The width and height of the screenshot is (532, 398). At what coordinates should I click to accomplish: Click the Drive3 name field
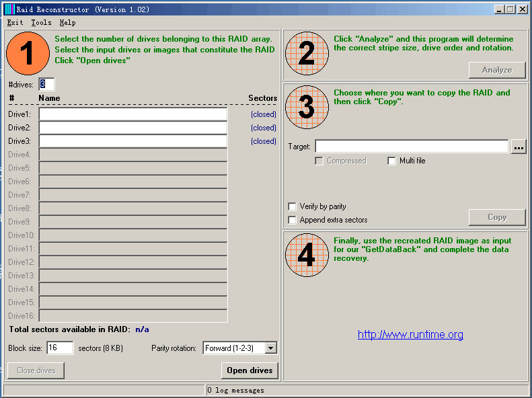[x=133, y=141]
